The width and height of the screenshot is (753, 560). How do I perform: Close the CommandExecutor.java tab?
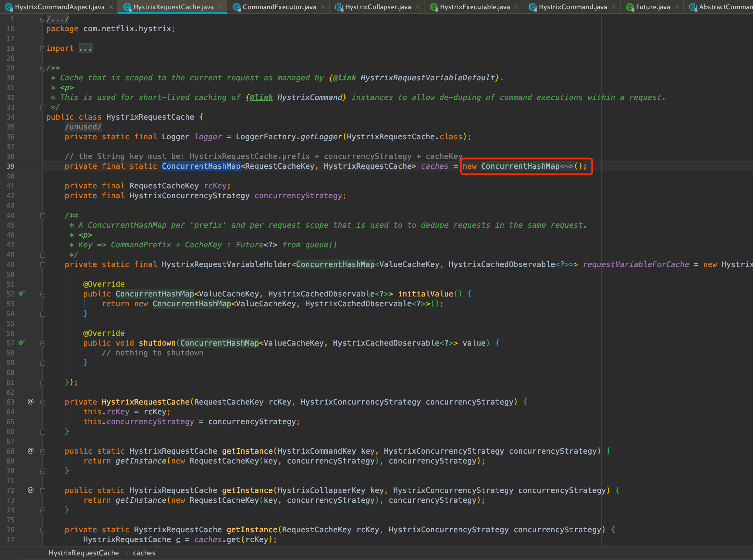322,7
